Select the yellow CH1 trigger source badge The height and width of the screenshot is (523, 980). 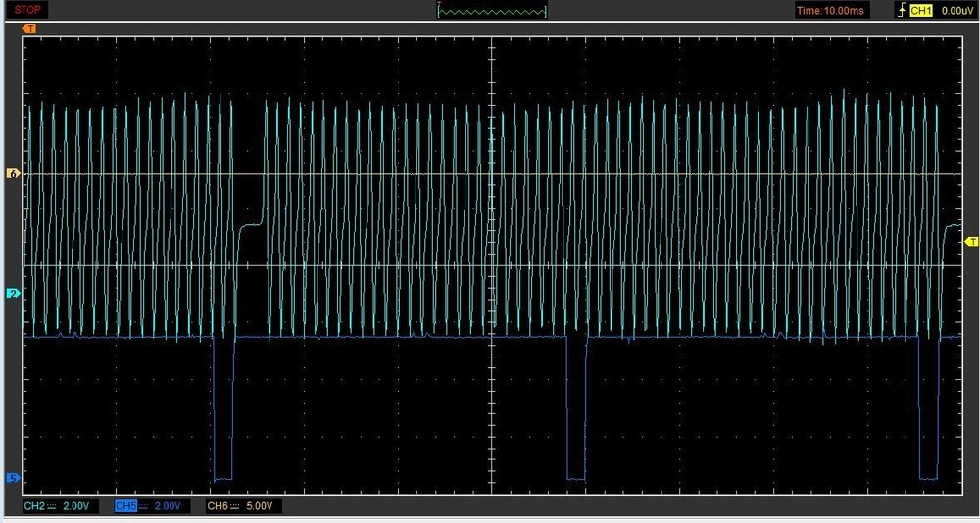point(920,11)
